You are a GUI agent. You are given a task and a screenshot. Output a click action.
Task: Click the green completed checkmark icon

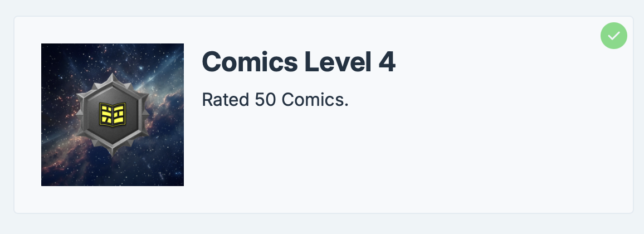pos(613,36)
